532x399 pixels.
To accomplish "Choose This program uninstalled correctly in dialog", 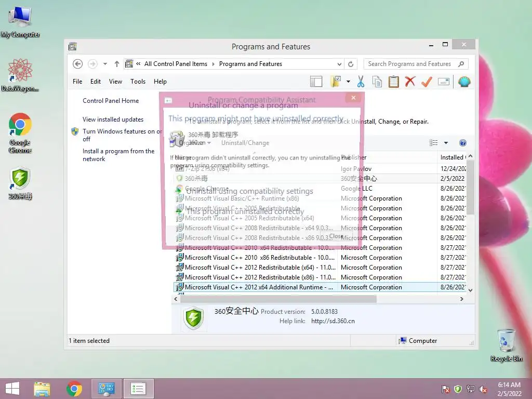I will pos(245,211).
